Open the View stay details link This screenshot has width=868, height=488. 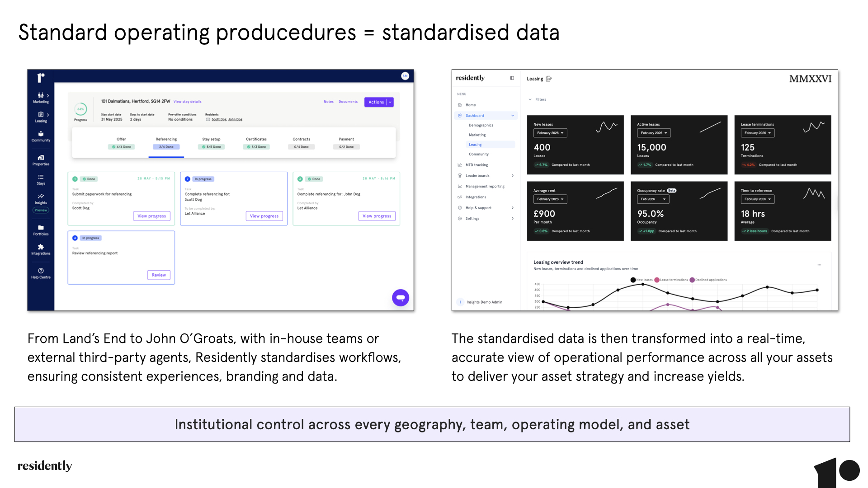tap(187, 102)
